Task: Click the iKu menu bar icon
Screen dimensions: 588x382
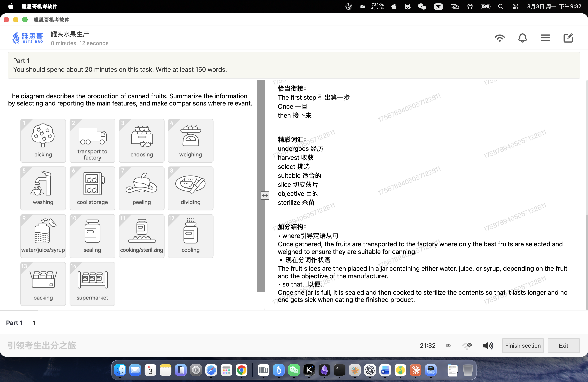Action: (x=362, y=6)
